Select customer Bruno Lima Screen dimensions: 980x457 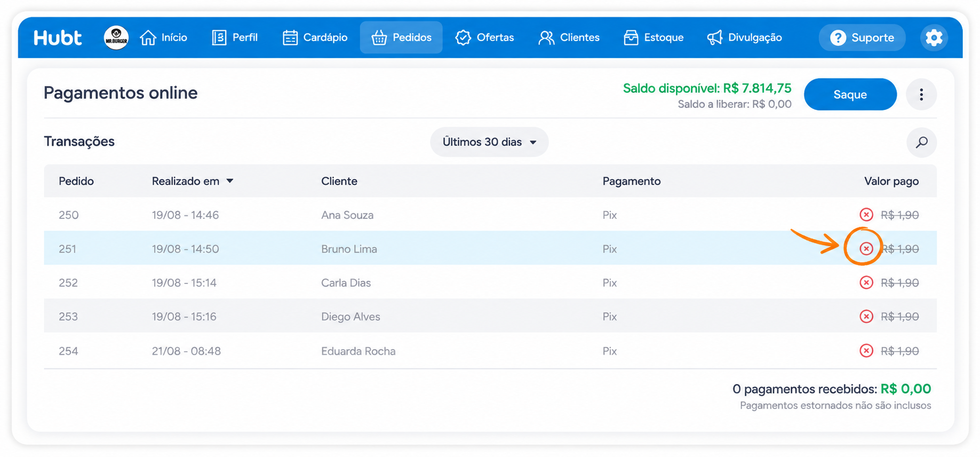pyautogui.click(x=349, y=249)
